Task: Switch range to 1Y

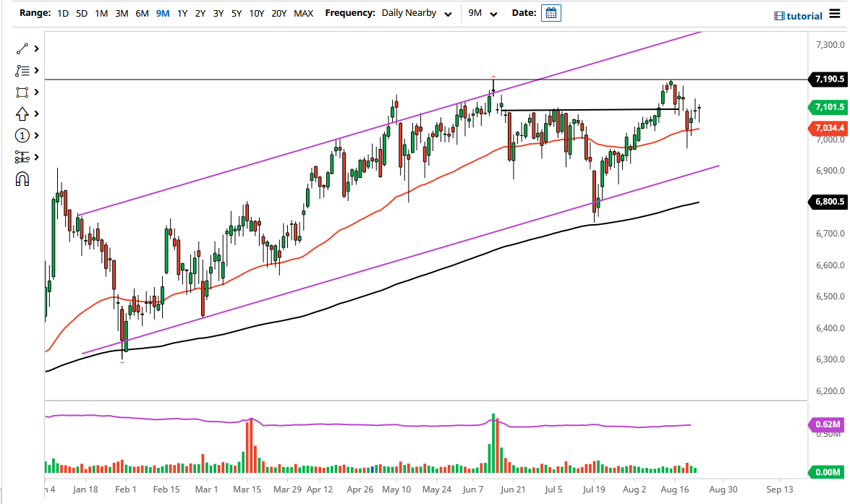Action: pyautogui.click(x=182, y=12)
